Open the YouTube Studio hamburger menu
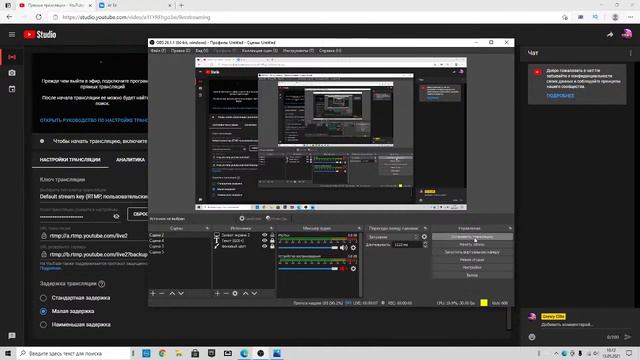Viewport: 640px width, 360px height. click(12, 35)
